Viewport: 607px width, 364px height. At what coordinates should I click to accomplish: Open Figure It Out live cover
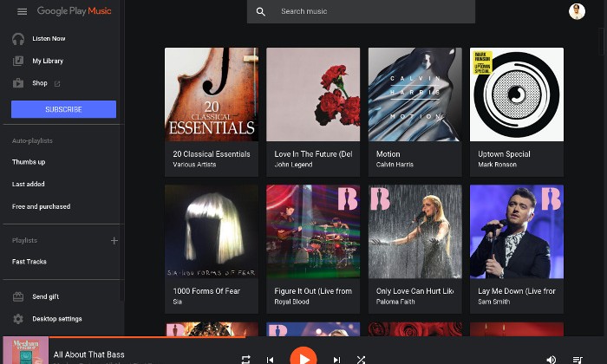pyautogui.click(x=313, y=231)
